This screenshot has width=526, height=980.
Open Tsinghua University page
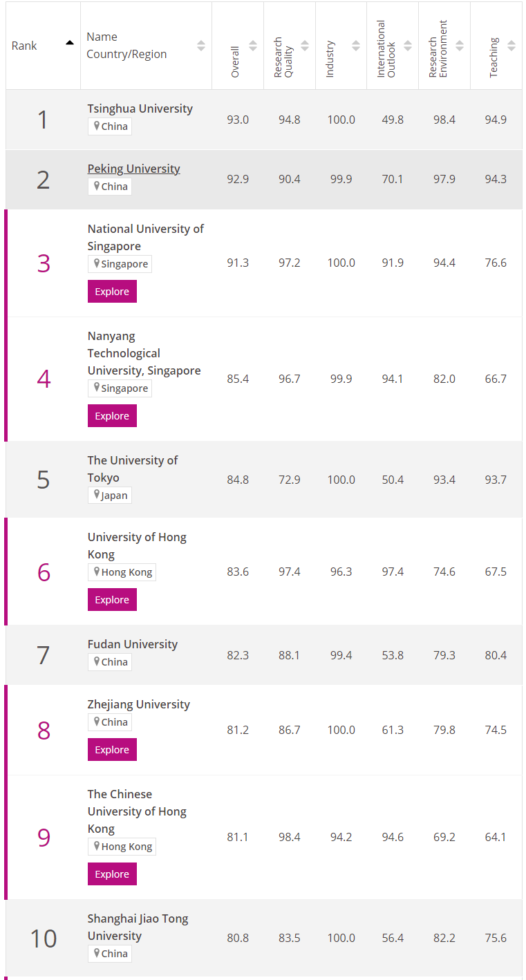point(140,109)
